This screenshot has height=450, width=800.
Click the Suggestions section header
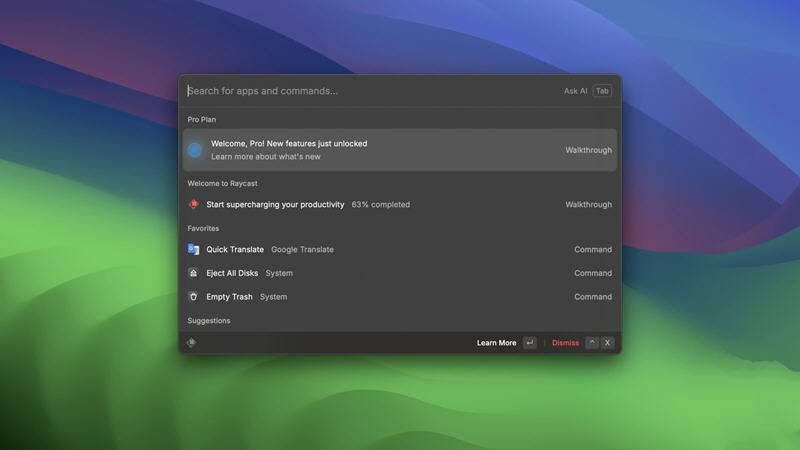tap(209, 321)
